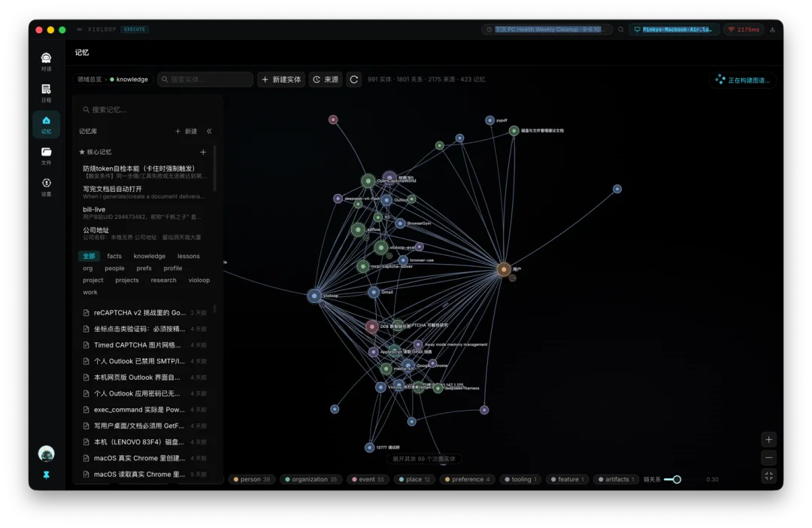Open the Pinkys-Macbook-Air device selector

[x=674, y=29]
